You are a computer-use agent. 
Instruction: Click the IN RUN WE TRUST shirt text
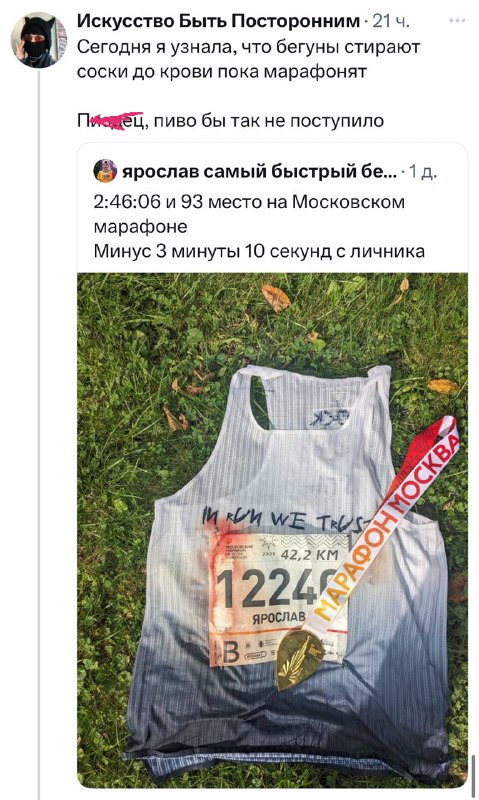pos(284,520)
